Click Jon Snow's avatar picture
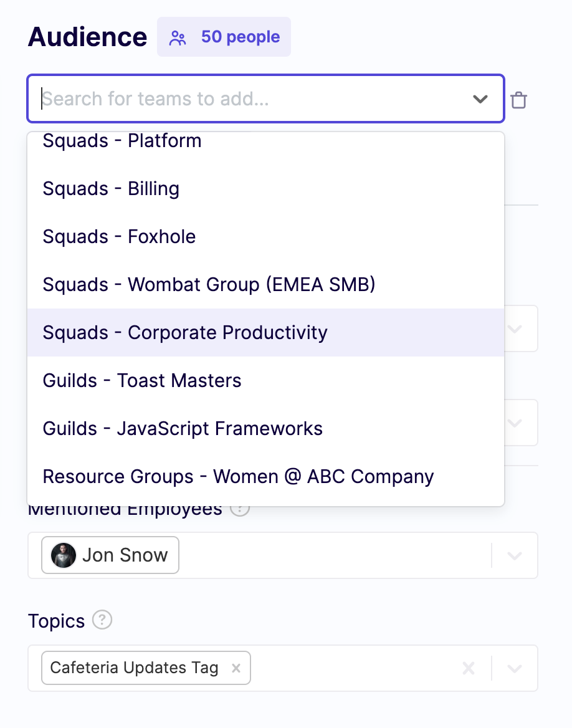This screenshot has width=572, height=728. click(64, 555)
